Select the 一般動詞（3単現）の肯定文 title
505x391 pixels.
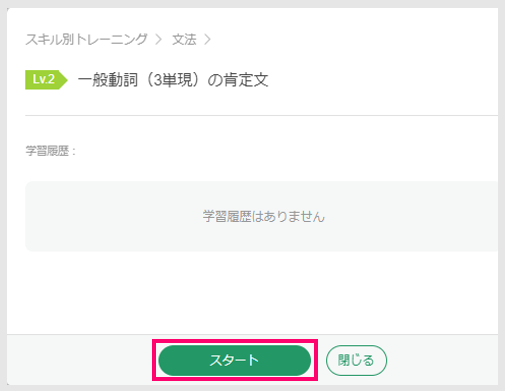(173, 80)
